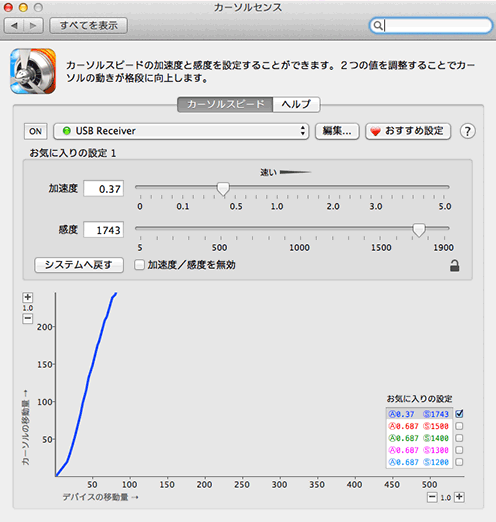Click the 加速度 value field 0.37
This screenshot has height=522, width=496.
[x=104, y=189]
